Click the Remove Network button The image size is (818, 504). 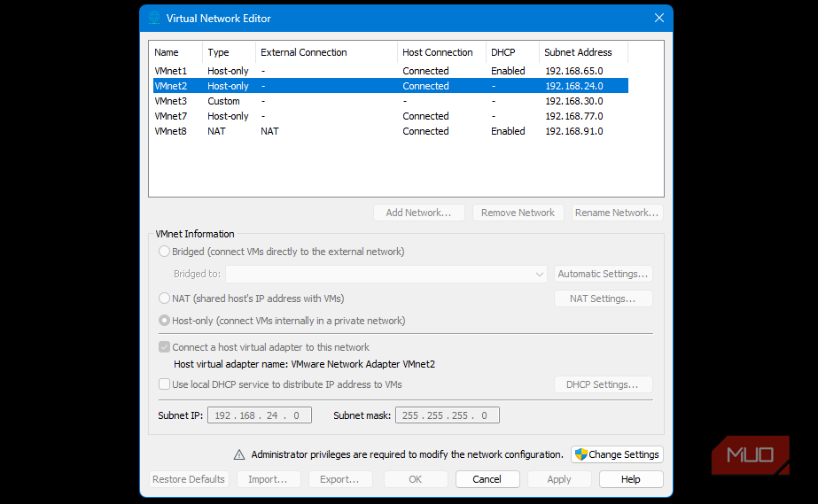(518, 213)
